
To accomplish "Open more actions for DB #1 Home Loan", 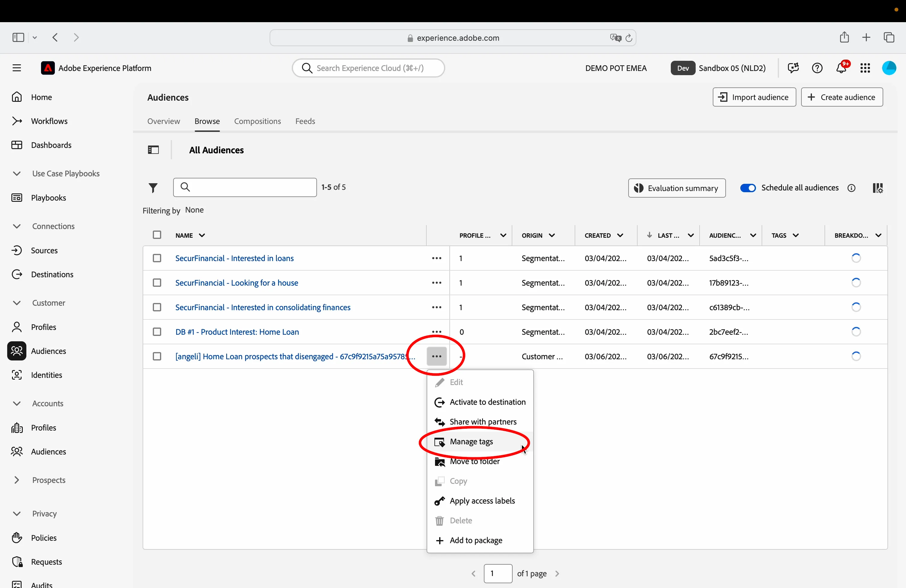I will coord(437,332).
